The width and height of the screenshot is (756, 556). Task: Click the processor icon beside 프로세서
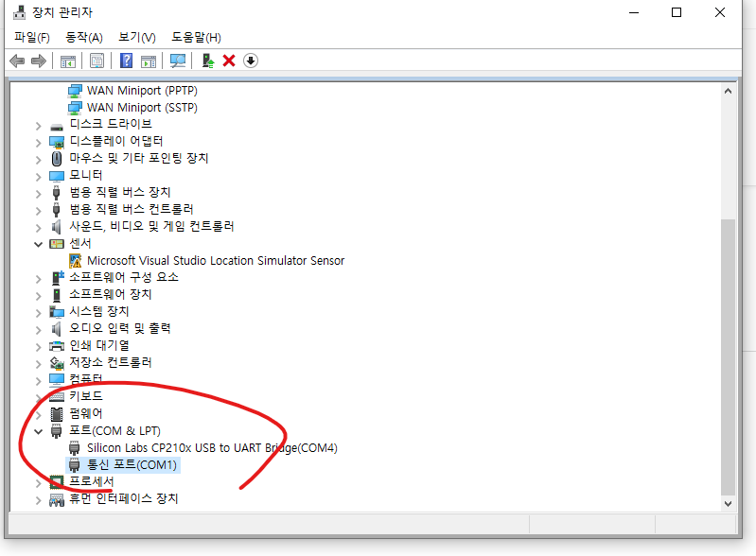(x=57, y=482)
